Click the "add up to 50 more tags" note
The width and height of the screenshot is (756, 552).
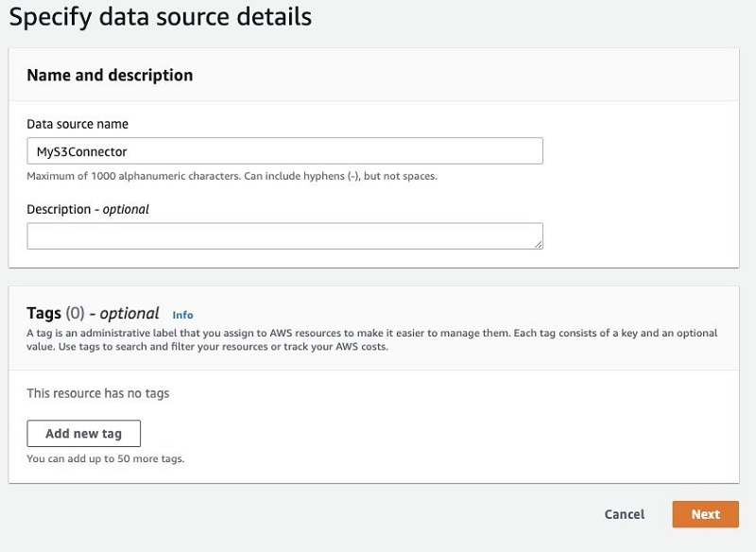(106, 458)
